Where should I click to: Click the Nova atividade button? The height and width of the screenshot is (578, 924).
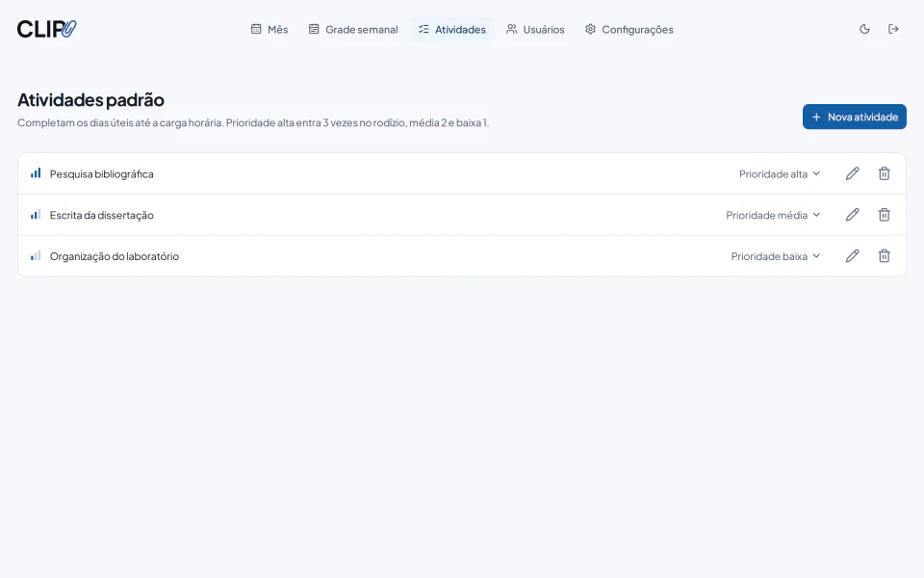point(855,117)
